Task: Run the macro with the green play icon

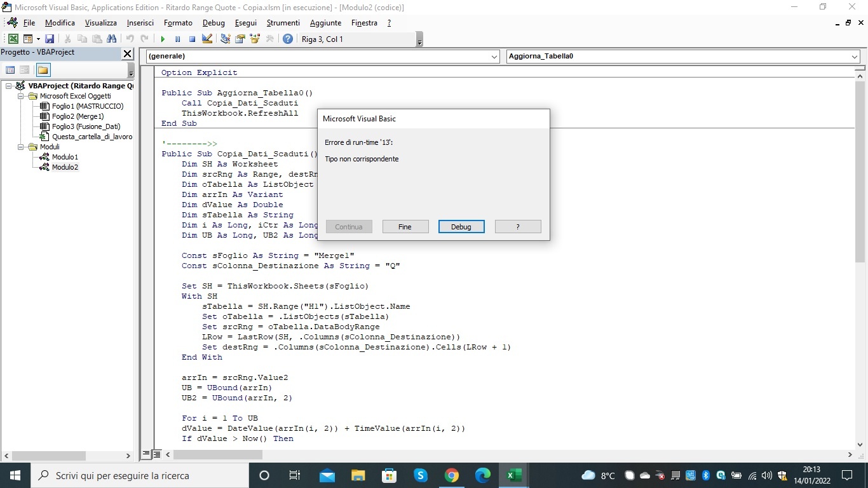Action: click(x=163, y=39)
